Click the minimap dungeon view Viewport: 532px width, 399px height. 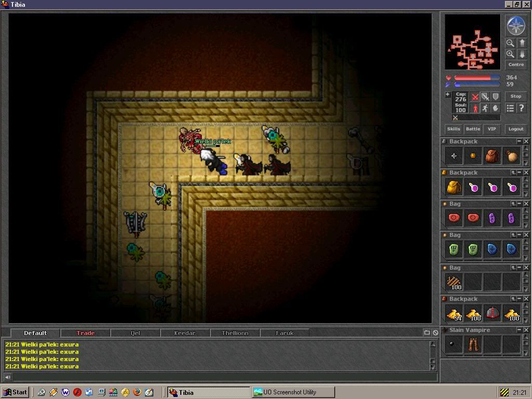pos(472,42)
